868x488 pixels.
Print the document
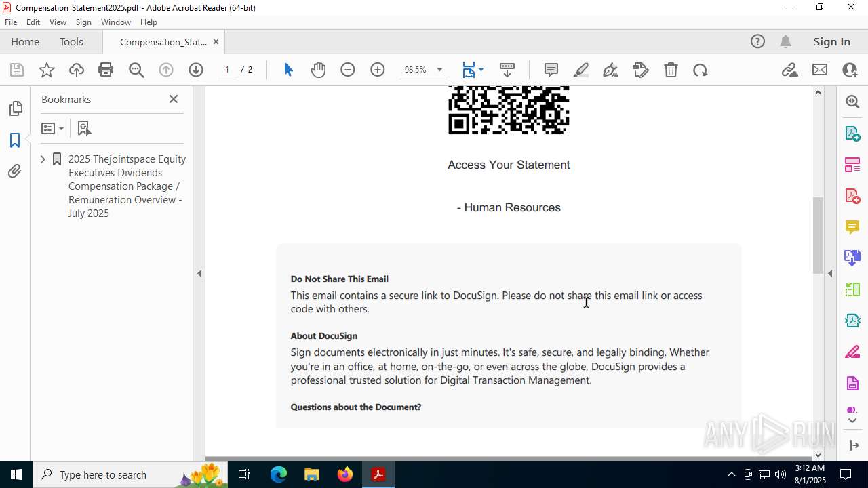tap(106, 70)
